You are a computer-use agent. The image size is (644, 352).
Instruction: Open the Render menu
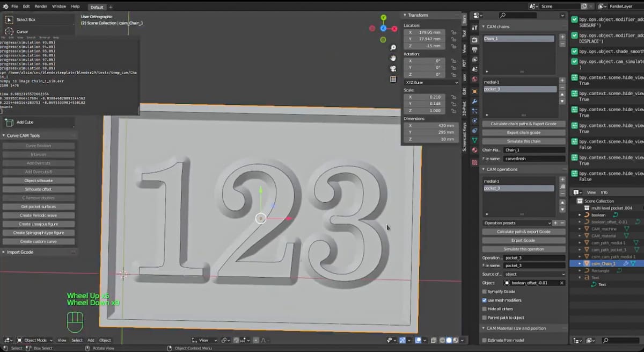41,6
